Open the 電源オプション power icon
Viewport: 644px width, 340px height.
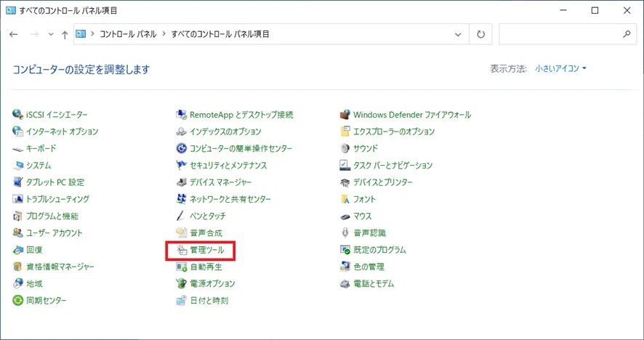(181, 284)
